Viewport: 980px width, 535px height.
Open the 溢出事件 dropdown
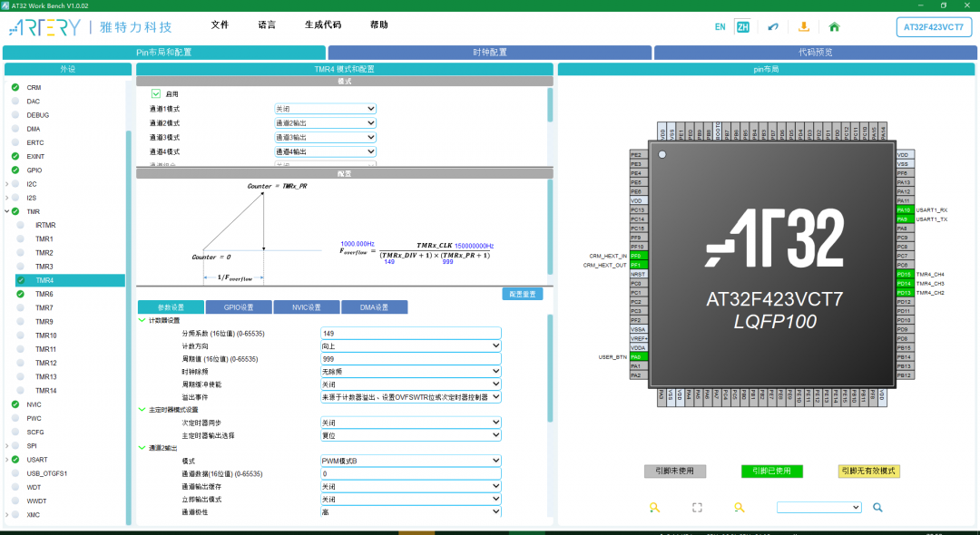point(411,397)
